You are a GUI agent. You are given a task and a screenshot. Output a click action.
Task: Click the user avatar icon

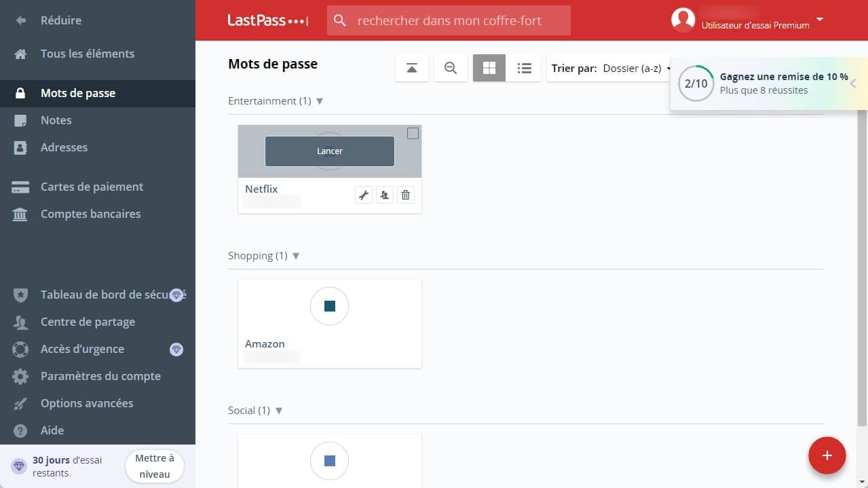click(x=683, y=20)
